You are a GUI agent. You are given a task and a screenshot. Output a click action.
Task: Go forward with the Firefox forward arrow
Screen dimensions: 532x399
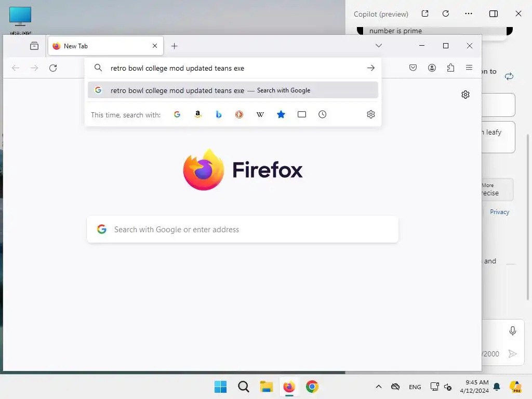[34, 68]
